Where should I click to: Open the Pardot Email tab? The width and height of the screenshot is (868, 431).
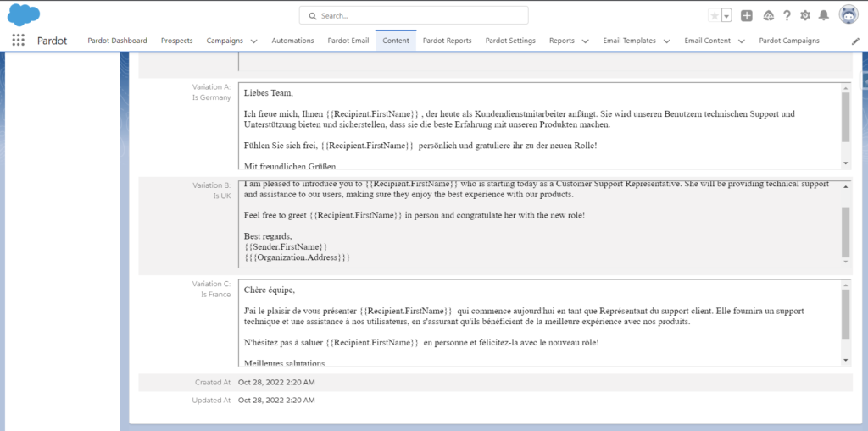click(x=348, y=41)
